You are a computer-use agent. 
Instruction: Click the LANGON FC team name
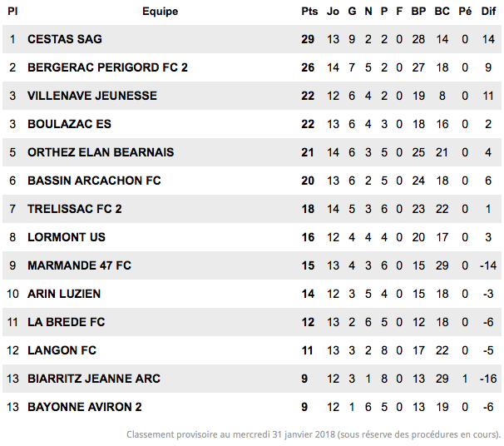click(62, 350)
